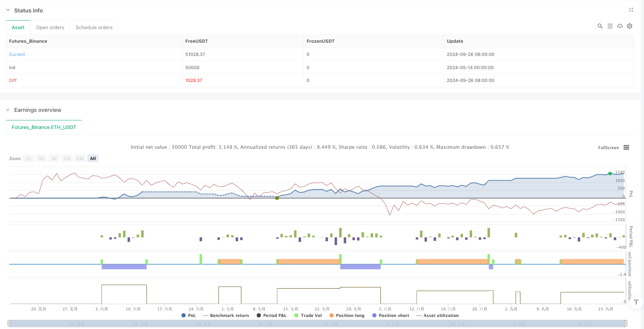Switch to the Schedule orders tab

click(94, 28)
